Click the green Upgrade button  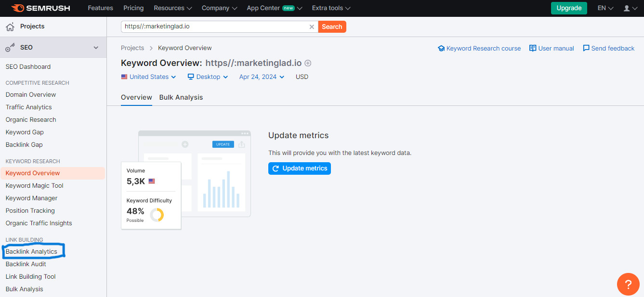pos(569,8)
